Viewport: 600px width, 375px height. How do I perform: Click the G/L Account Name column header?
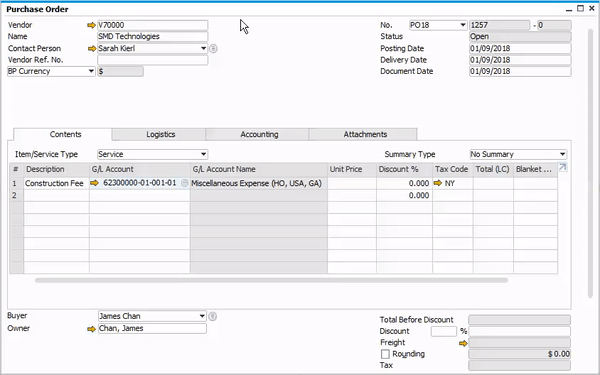click(259, 169)
